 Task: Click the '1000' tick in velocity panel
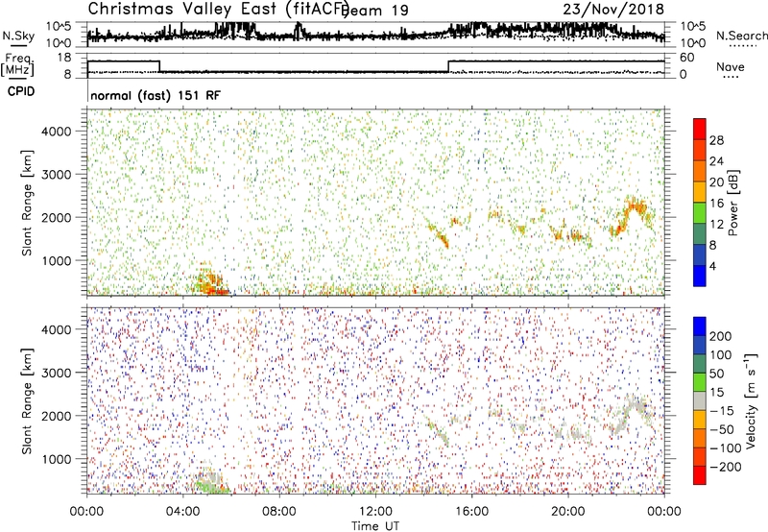pos(56,459)
